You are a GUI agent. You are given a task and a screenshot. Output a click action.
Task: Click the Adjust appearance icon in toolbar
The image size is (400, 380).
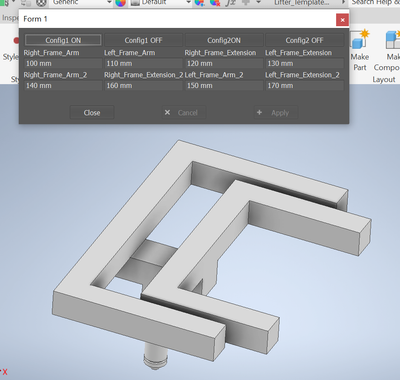pos(199,3)
